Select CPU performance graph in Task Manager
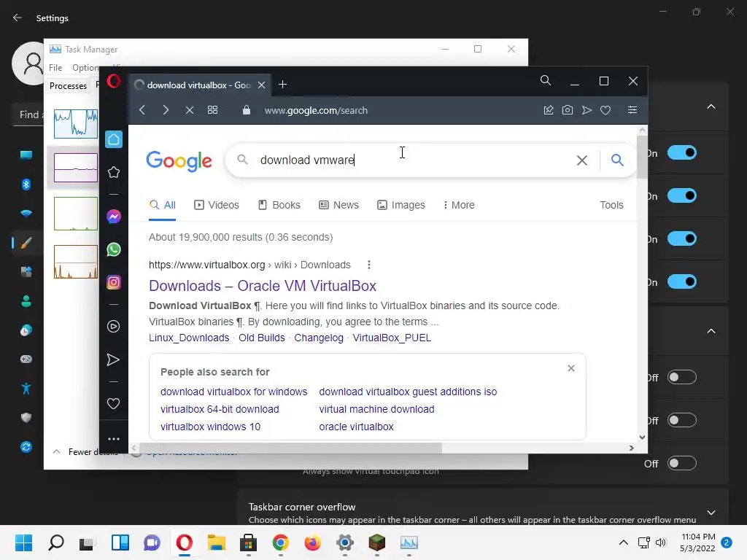The image size is (747, 560). (x=76, y=124)
